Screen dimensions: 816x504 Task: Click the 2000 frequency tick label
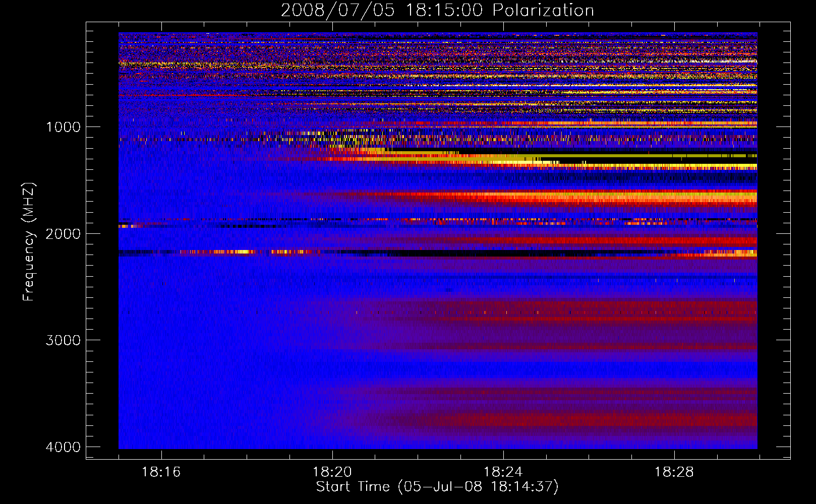point(63,234)
